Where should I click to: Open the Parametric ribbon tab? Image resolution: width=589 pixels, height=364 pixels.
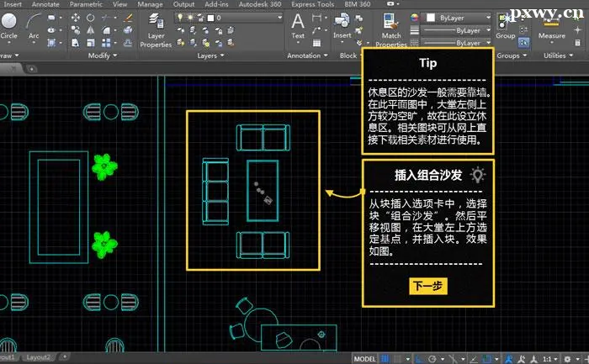tap(86, 4)
